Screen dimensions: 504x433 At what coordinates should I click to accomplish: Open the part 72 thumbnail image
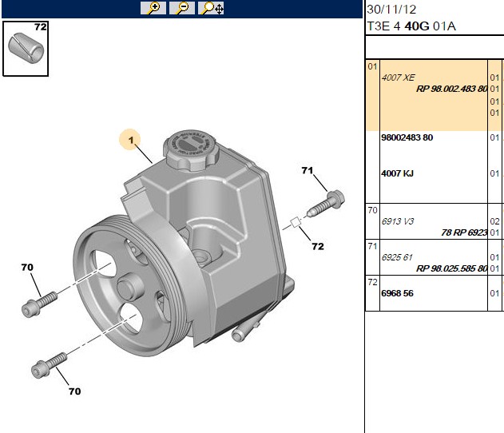[26, 49]
